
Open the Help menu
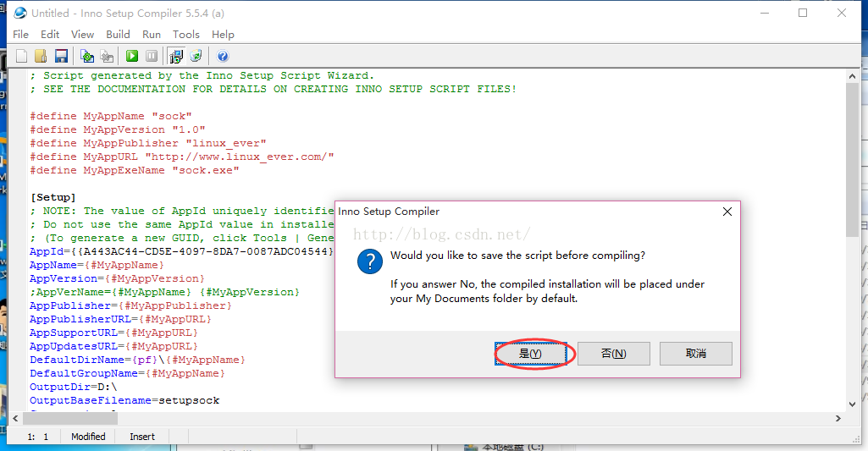tap(223, 35)
